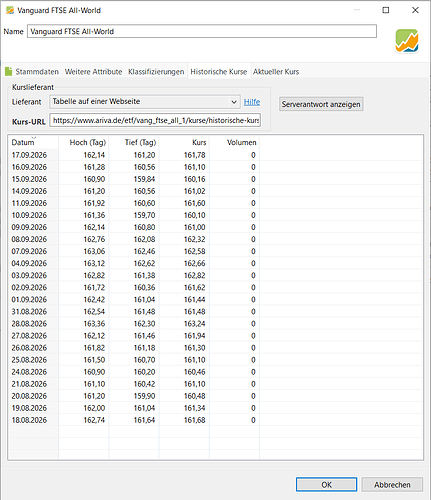Click the Hoch value 163,36

coord(94,324)
